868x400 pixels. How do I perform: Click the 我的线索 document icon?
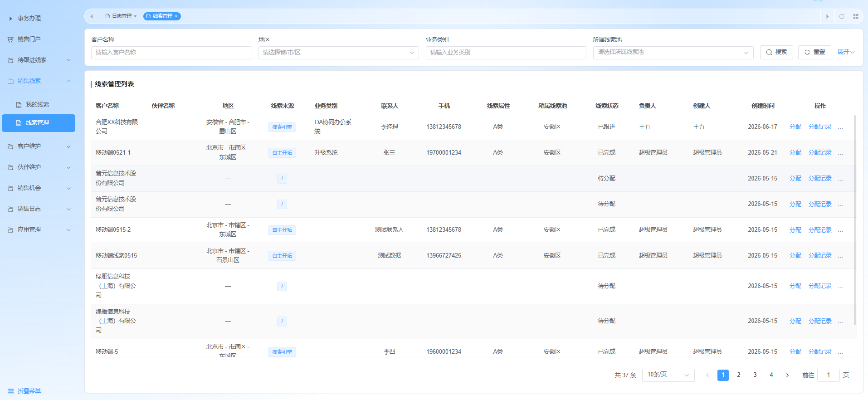pyautogui.click(x=19, y=105)
